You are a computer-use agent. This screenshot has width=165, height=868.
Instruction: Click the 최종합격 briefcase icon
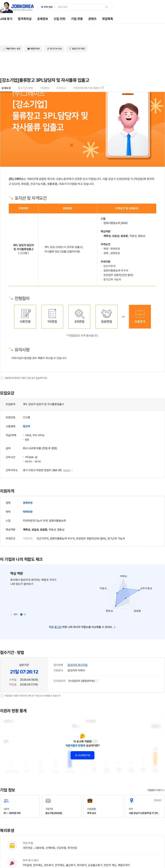[x=140, y=313]
